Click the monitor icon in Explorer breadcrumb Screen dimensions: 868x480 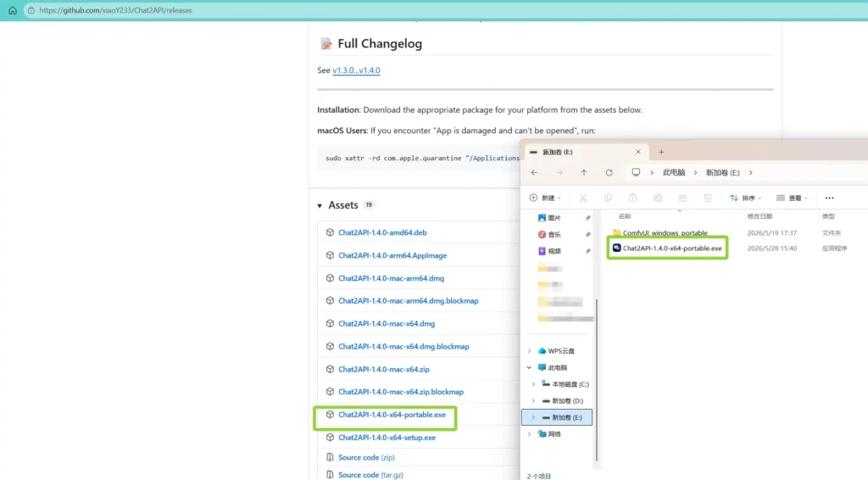[636, 173]
